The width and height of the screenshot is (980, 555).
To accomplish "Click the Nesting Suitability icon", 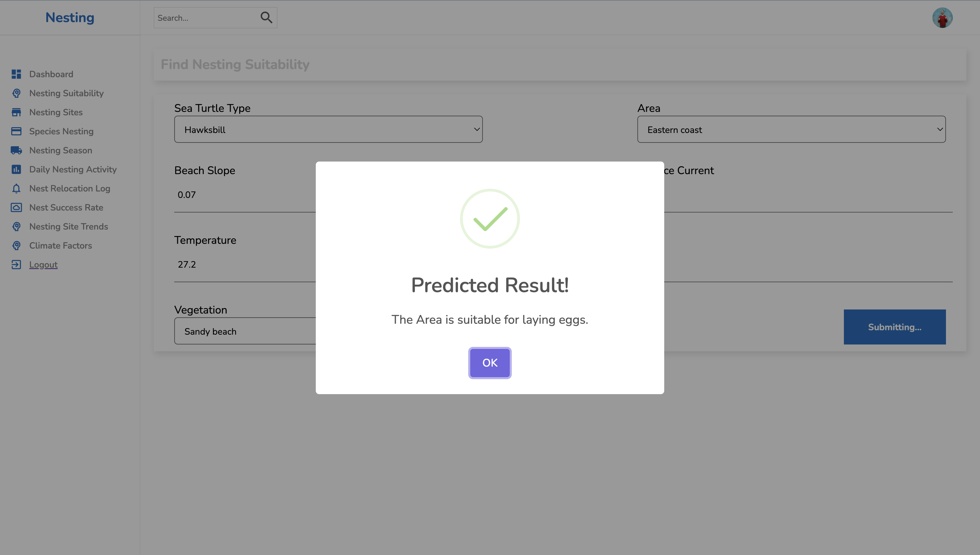I will point(16,93).
